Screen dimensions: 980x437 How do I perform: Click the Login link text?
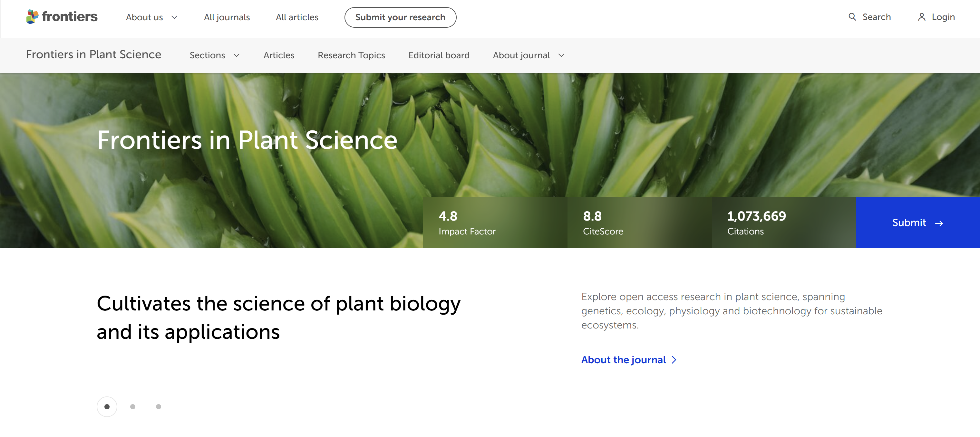[943, 17]
